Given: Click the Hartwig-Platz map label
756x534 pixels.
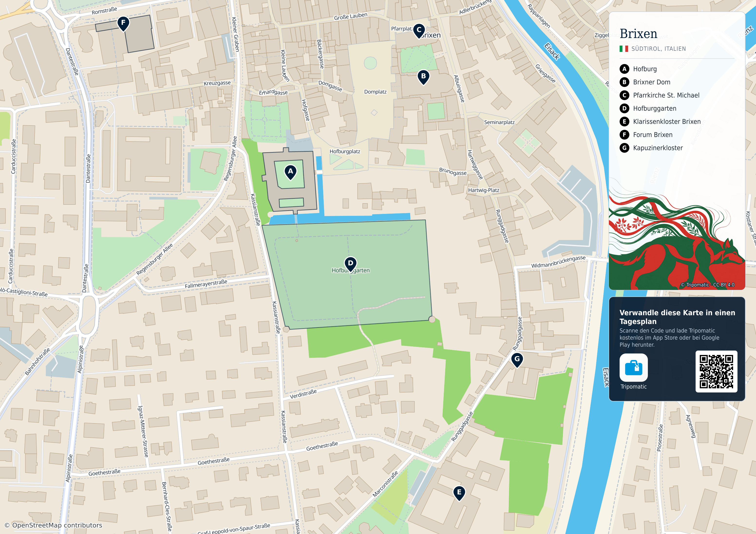Looking at the screenshot, I should click(483, 190).
